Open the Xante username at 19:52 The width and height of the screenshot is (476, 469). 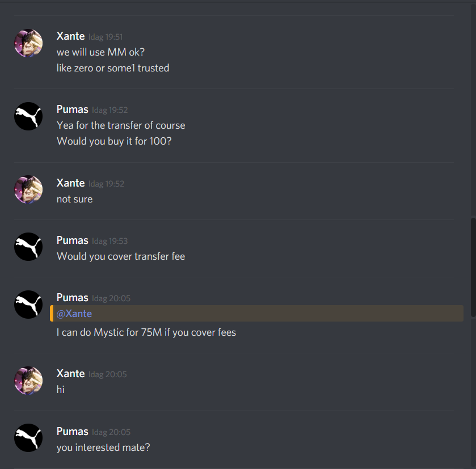(x=70, y=183)
